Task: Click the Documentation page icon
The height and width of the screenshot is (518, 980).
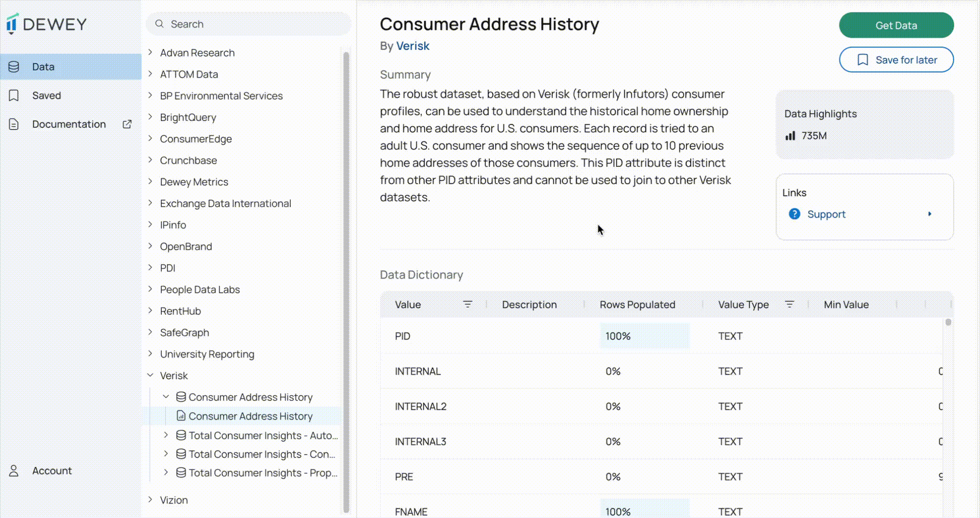Action: point(14,124)
